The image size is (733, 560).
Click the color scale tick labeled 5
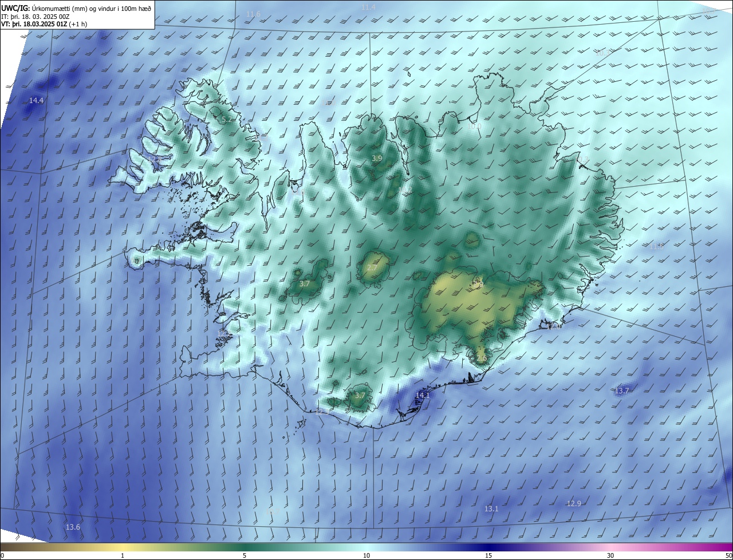coord(245,555)
